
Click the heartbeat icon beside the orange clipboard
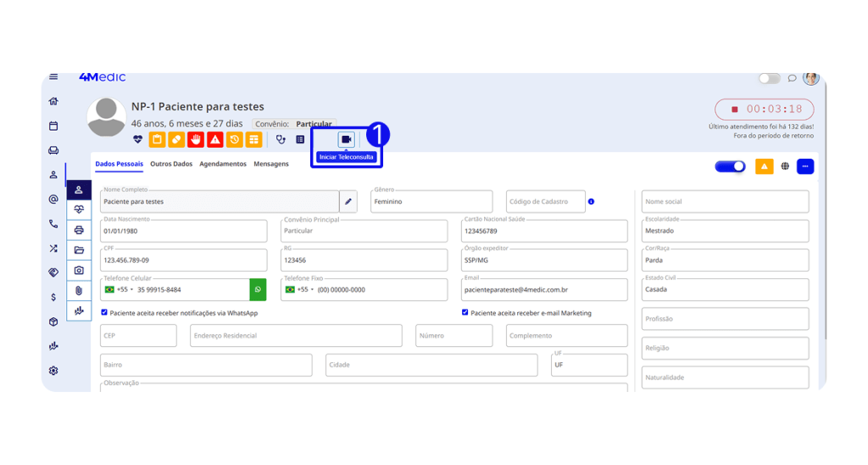click(138, 140)
